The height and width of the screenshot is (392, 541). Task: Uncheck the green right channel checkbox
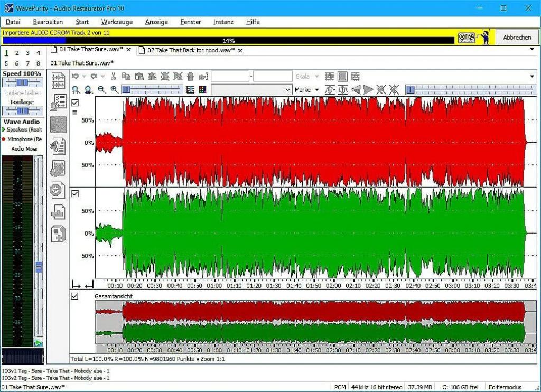click(x=75, y=194)
